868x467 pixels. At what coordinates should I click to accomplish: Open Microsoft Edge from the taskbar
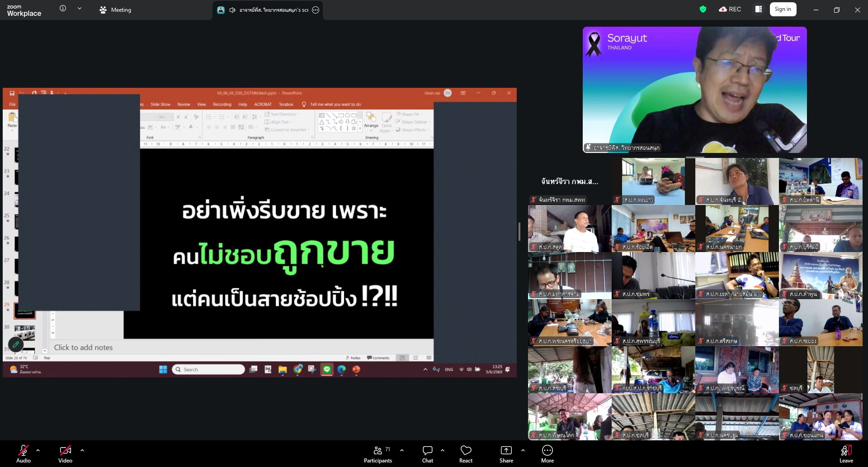[341, 369]
